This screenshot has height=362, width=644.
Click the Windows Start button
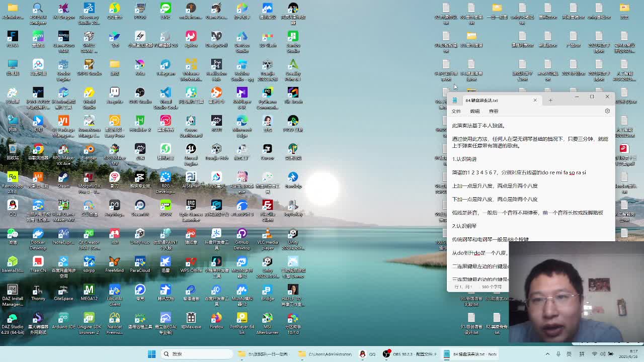151,354
